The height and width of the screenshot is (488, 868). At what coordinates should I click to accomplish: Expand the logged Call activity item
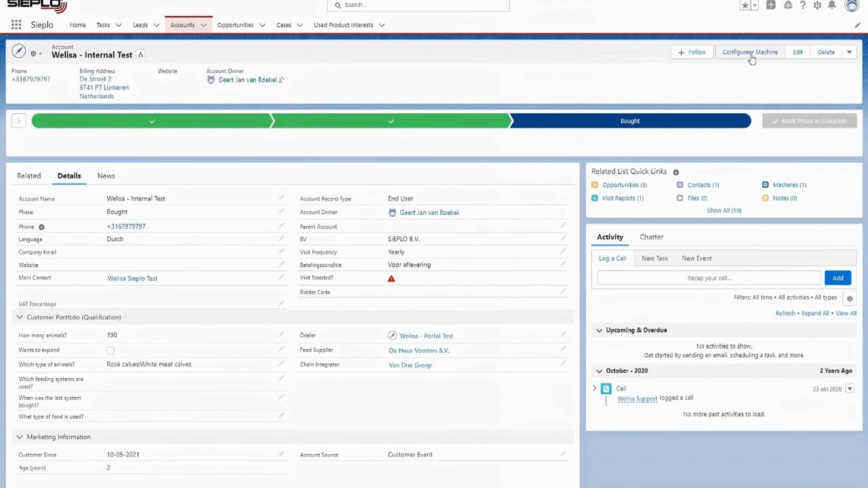(x=595, y=388)
